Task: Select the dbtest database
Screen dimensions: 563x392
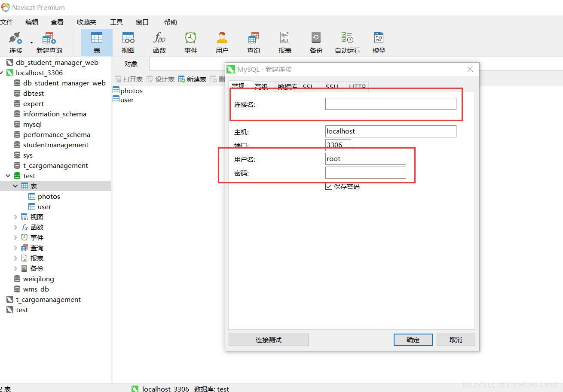Action: [x=34, y=93]
